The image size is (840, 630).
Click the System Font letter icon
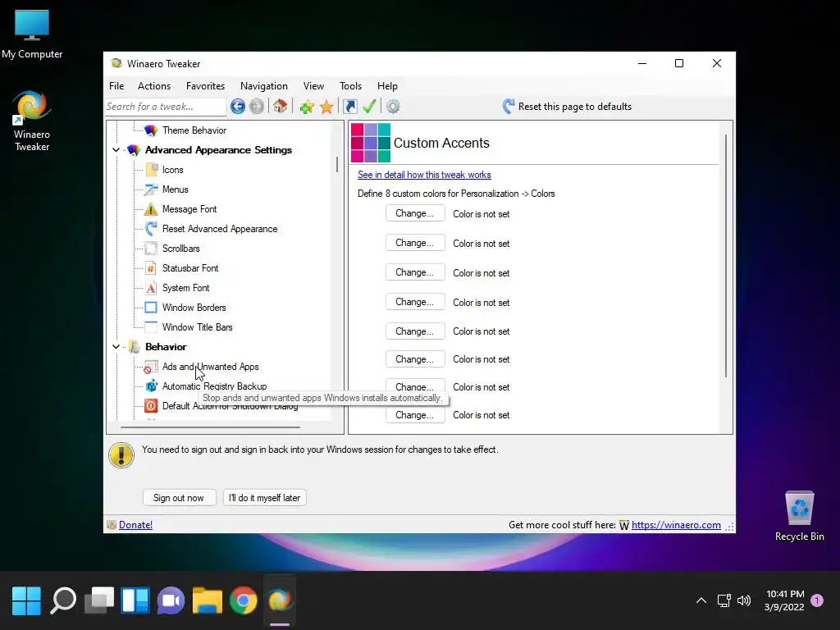(152, 288)
